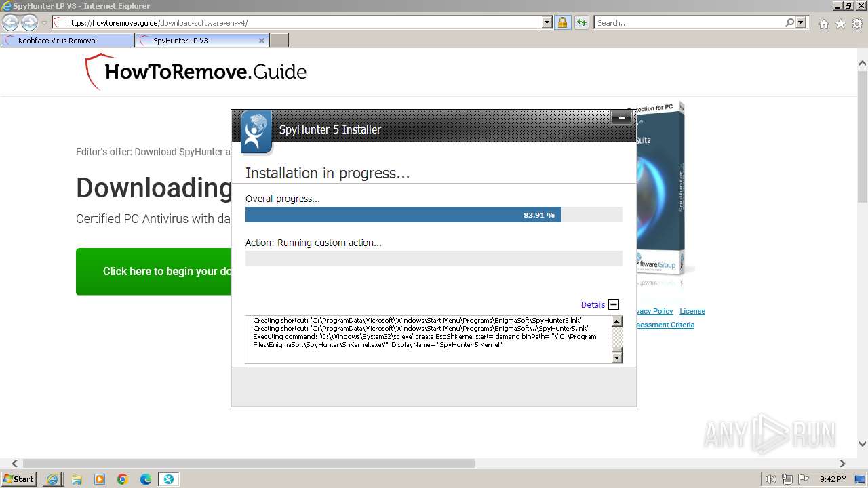
Task: Click the Search input field
Action: (x=688, y=23)
